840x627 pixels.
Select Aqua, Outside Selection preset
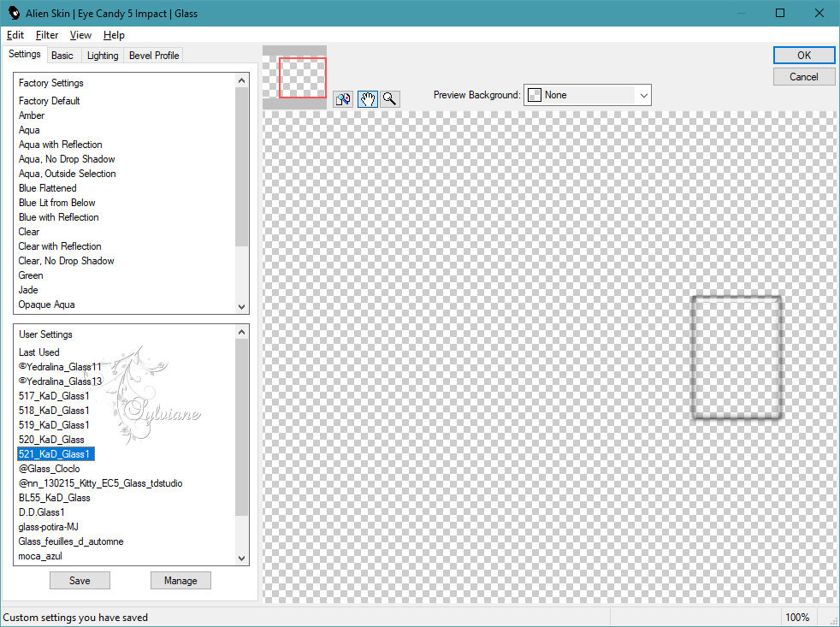coord(68,173)
